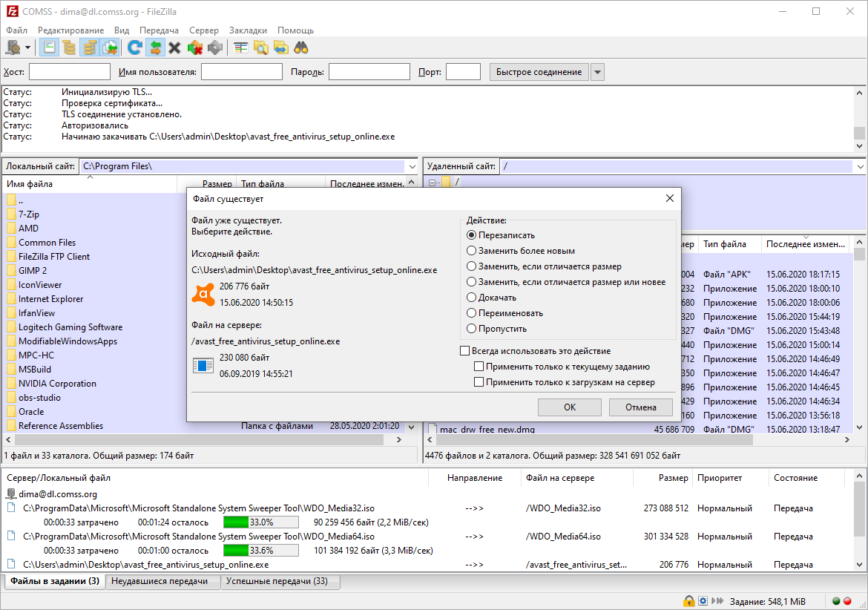Select the NVIDIA Corporation folder row

click(x=94, y=384)
